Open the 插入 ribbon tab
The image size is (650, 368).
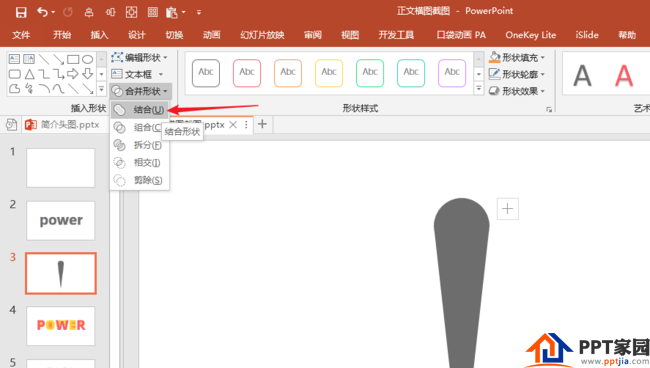(99, 35)
